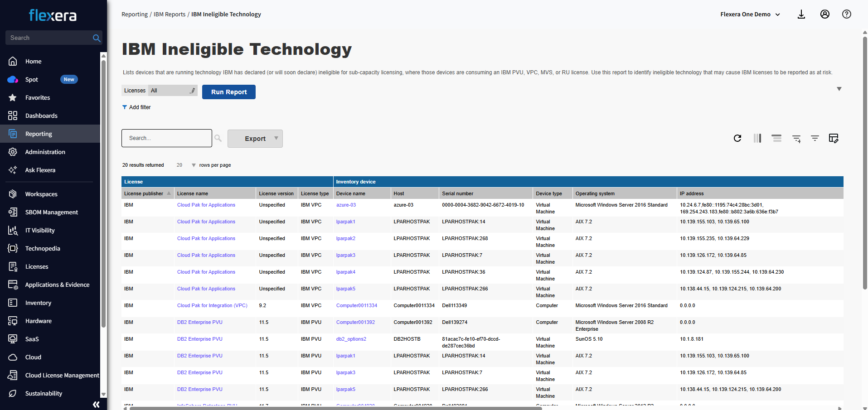This screenshot has width=868, height=410.
Task: Click the 20 results returned text
Action: [x=143, y=165]
